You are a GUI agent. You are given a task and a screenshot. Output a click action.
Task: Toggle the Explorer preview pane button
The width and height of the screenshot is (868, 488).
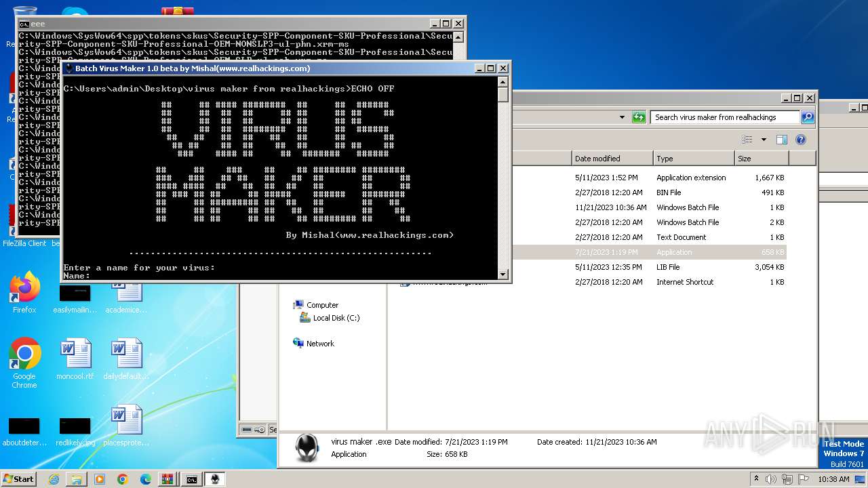click(781, 140)
